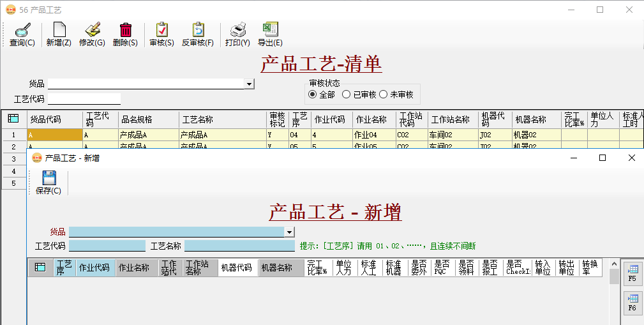Click the 新增 (New) document icon

click(59, 30)
